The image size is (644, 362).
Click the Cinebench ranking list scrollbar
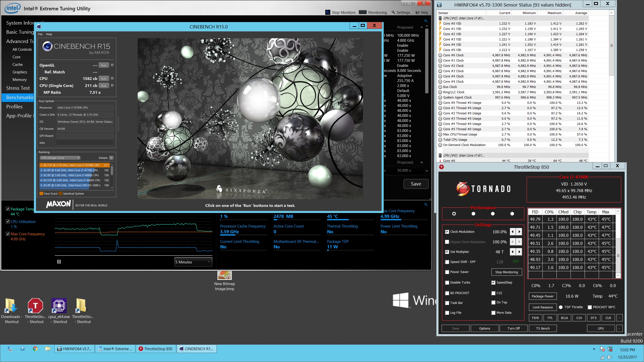click(112, 170)
